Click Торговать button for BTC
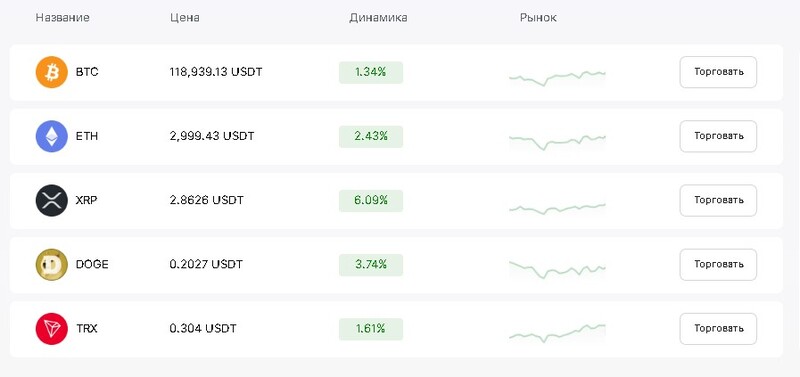The height and width of the screenshot is (377, 800). point(718,72)
